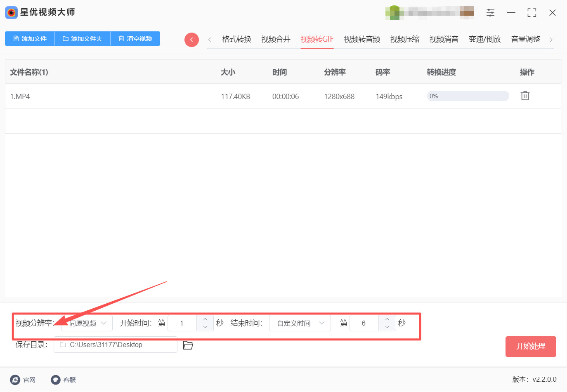The width and height of the screenshot is (567, 392).
Task: Delete 1.MP4 using the trash icon
Action: point(525,96)
